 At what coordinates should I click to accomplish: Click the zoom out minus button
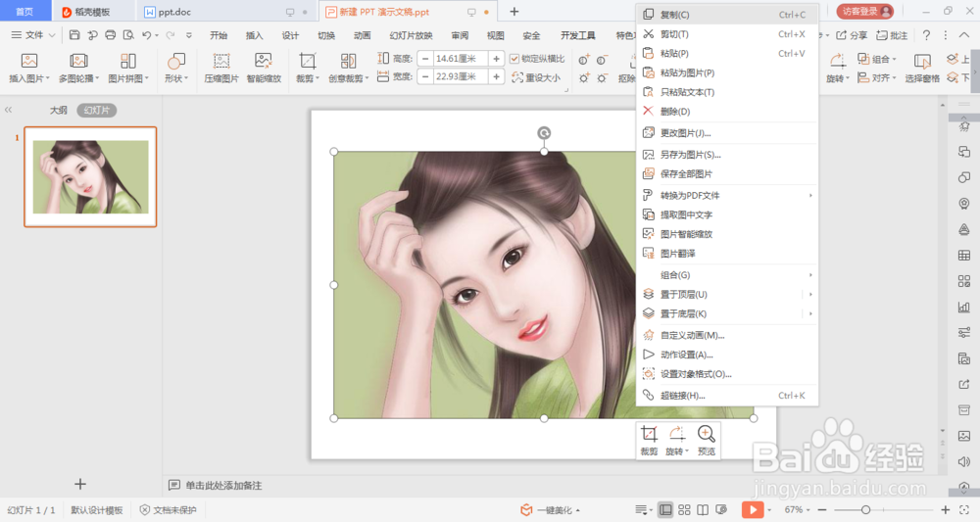tap(822, 510)
